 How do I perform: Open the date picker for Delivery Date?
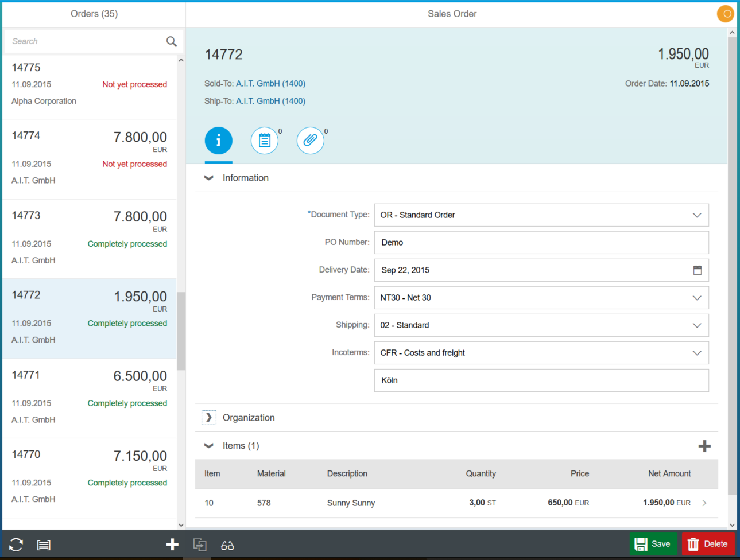(697, 270)
